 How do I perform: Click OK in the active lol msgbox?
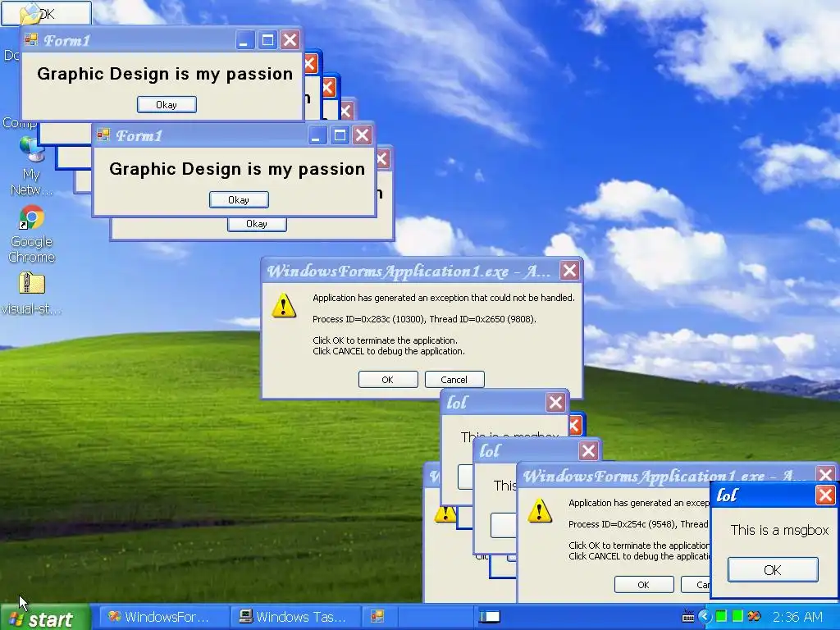pyautogui.click(x=773, y=569)
